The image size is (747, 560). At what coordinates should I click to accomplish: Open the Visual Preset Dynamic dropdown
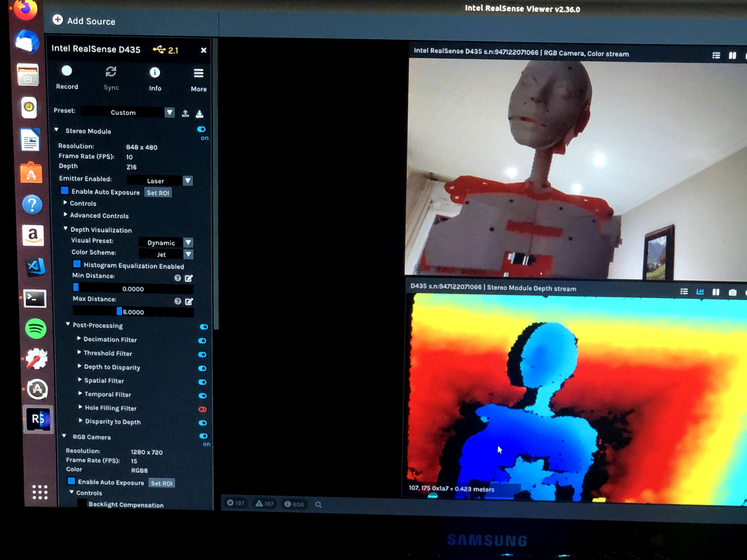coord(166,242)
